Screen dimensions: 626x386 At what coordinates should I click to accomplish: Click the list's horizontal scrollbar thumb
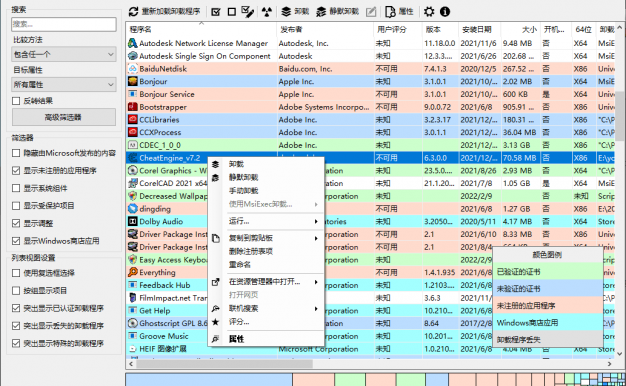click(224, 364)
